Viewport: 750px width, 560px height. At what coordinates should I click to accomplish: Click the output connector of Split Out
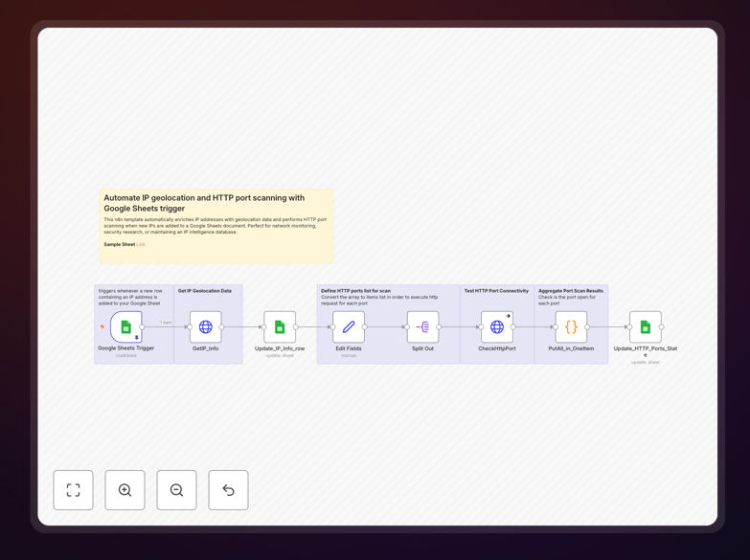pos(439,327)
